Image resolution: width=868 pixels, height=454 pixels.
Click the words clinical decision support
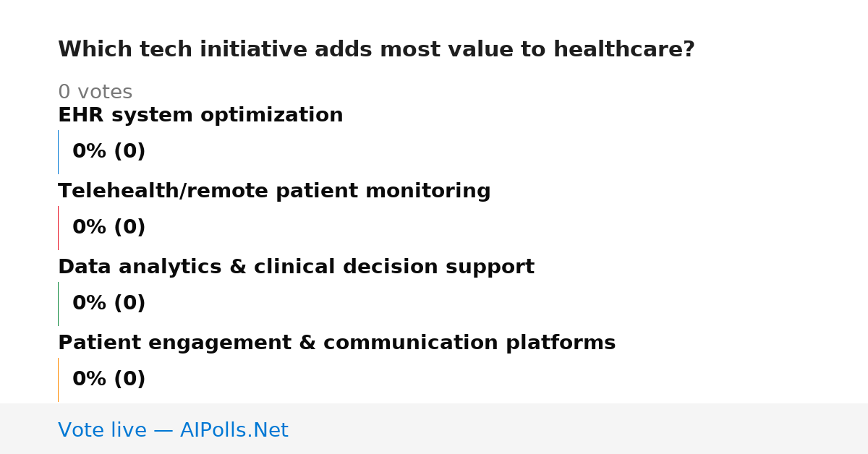pos(394,267)
